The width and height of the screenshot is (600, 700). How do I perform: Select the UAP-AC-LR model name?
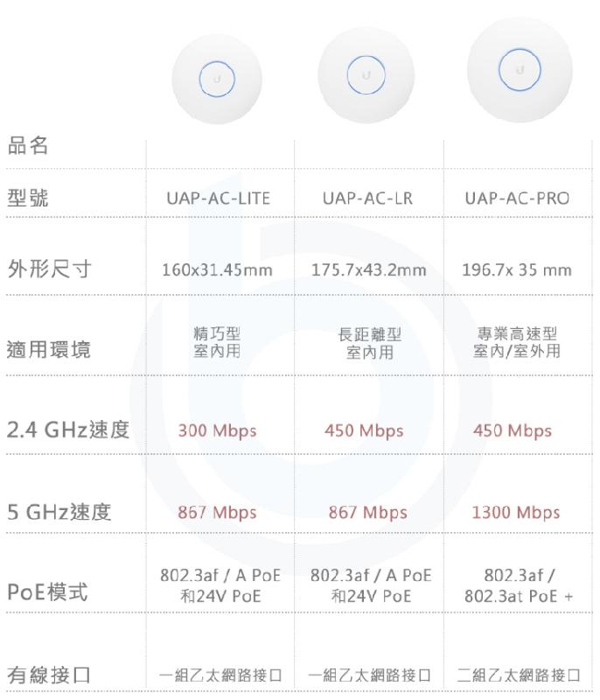point(367,199)
